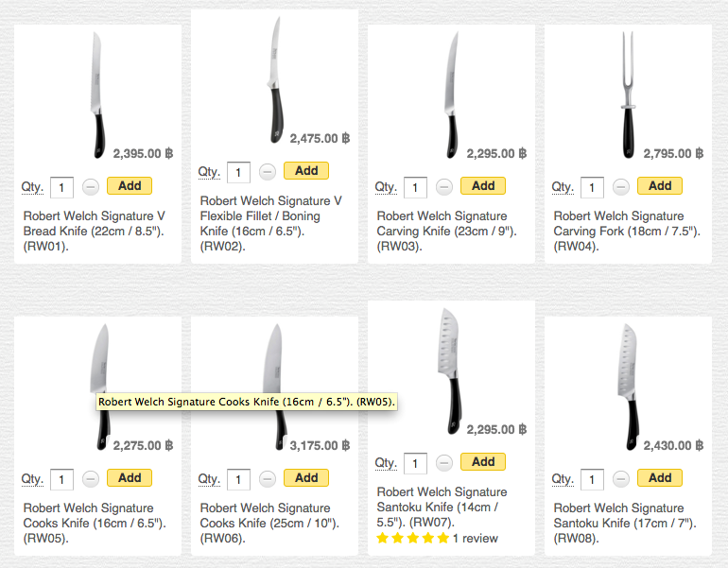Click quantity box for Carving Knife RW03
This screenshot has height=568, width=728.
[415, 188]
